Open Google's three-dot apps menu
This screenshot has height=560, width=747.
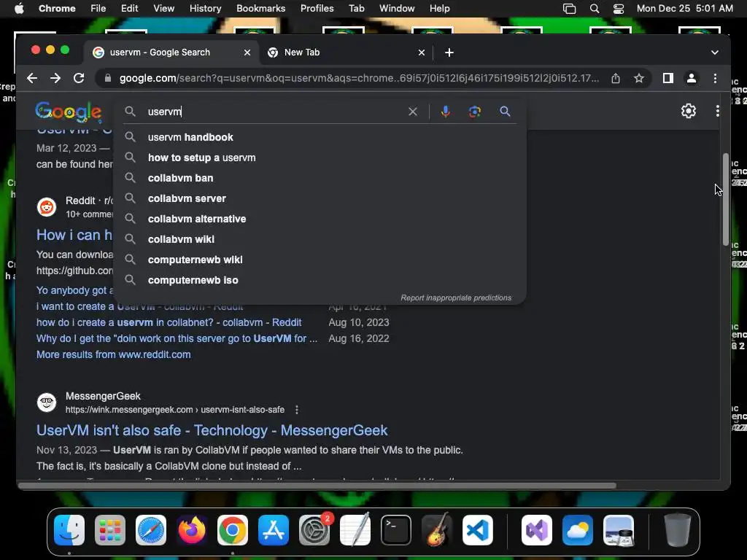(718, 111)
